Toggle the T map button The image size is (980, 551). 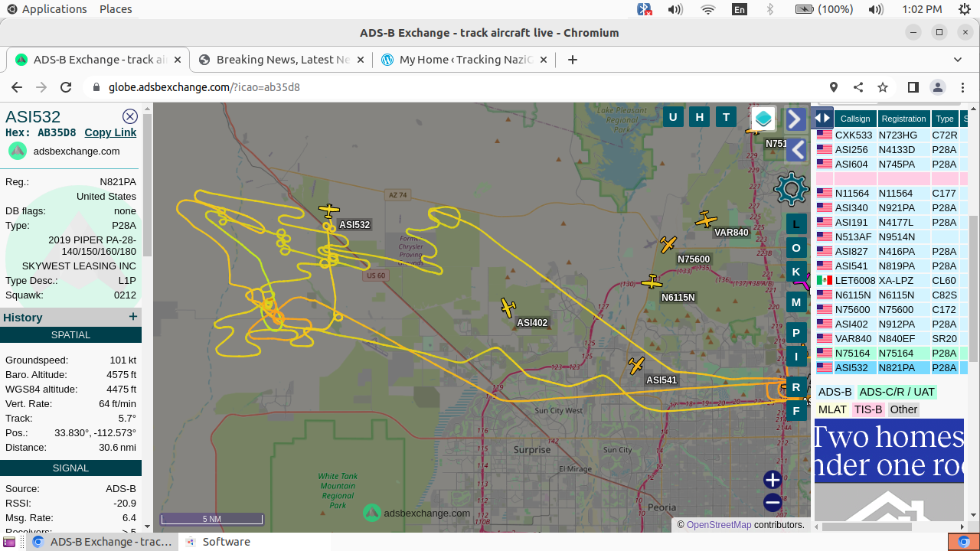(x=727, y=116)
